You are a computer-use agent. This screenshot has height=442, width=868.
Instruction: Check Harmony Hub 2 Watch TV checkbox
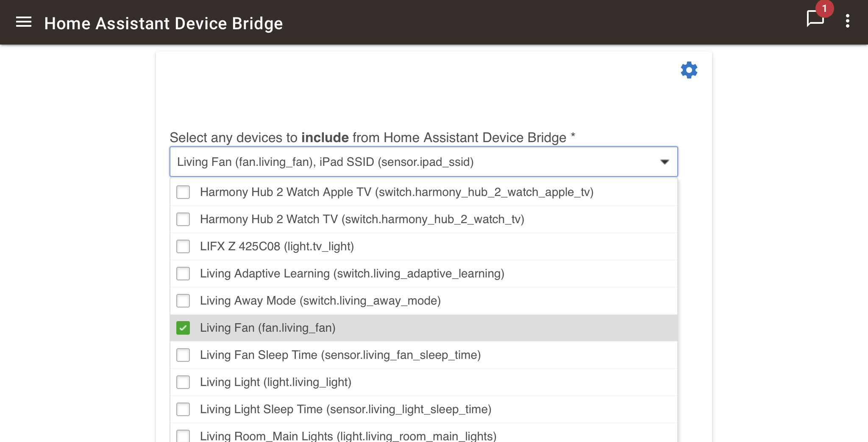coord(183,219)
